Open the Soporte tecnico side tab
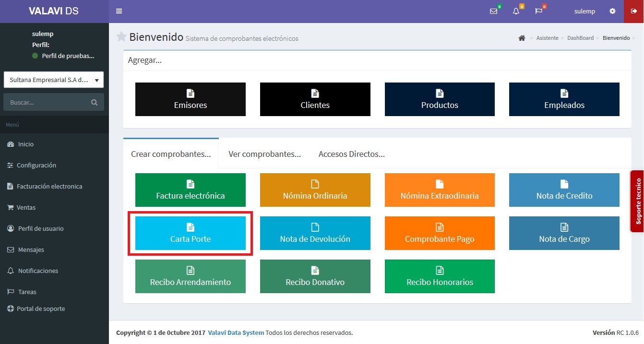The height and width of the screenshot is (344, 644). pos(637,201)
